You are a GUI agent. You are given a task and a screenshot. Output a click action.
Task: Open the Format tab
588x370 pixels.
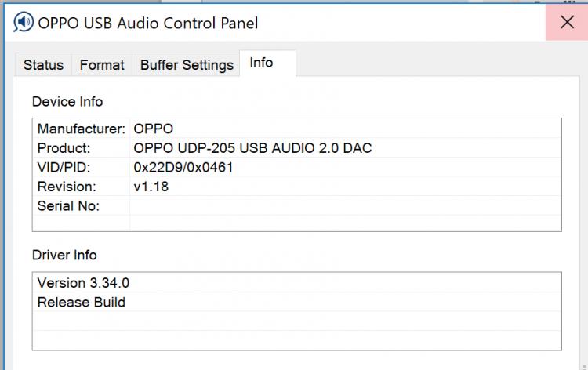pyautogui.click(x=102, y=65)
